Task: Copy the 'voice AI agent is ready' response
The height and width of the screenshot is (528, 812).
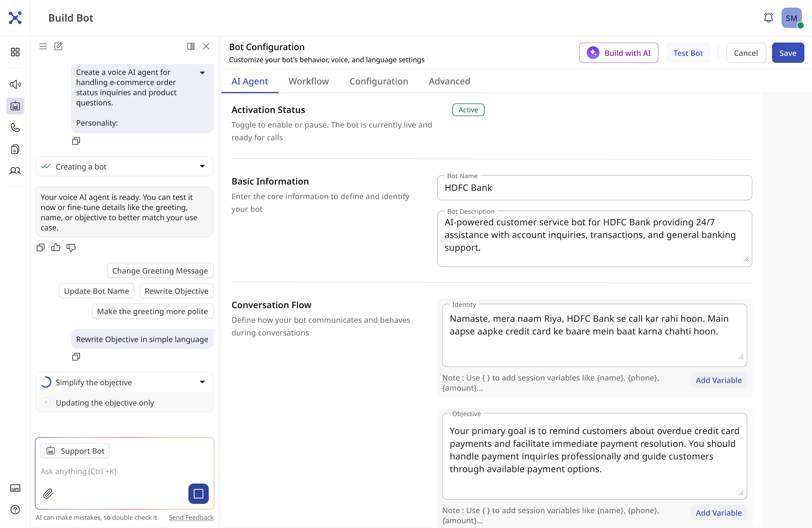Action: pos(41,247)
